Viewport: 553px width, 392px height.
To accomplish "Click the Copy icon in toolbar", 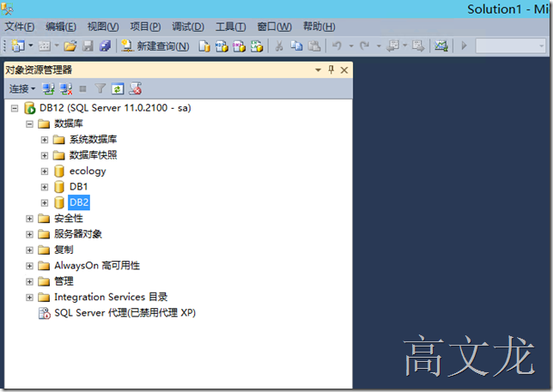I will [x=296, y=45].
